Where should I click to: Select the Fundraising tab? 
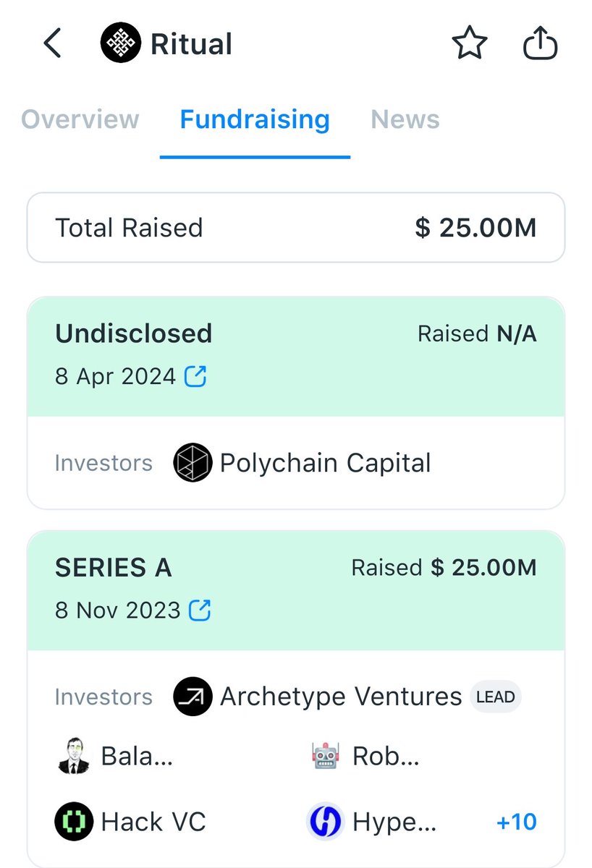[x=255, y=119]
